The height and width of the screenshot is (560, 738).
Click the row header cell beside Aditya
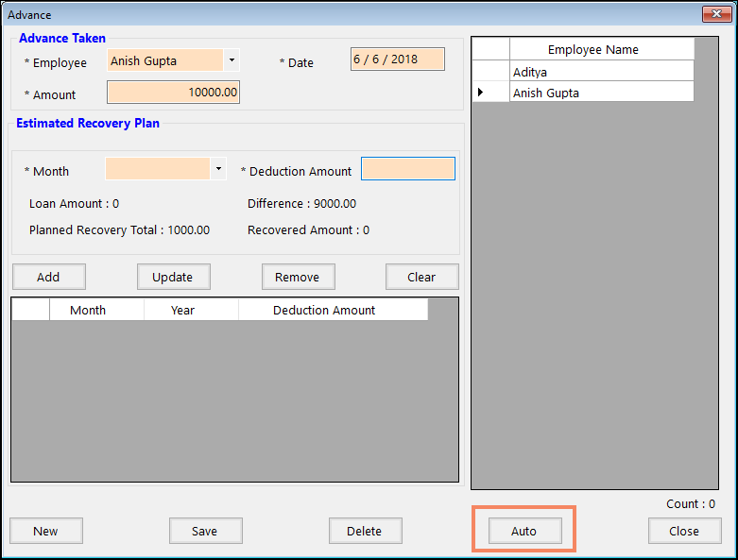click(491, 72)
